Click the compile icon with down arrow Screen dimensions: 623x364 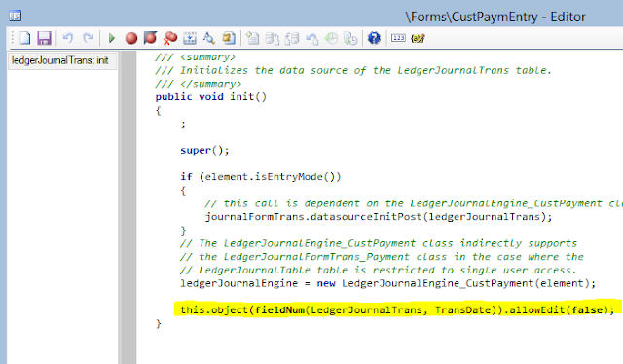coord(190,38)
